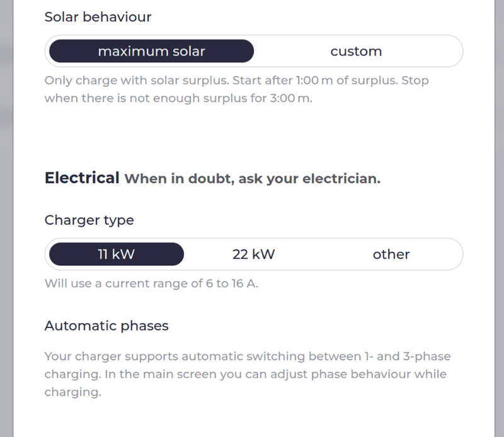The height and width of the screenshot is (437, 504).
Task: Click the automatic phase switching description paragraph
Action: pyautogui.click(x=247, y=374)
